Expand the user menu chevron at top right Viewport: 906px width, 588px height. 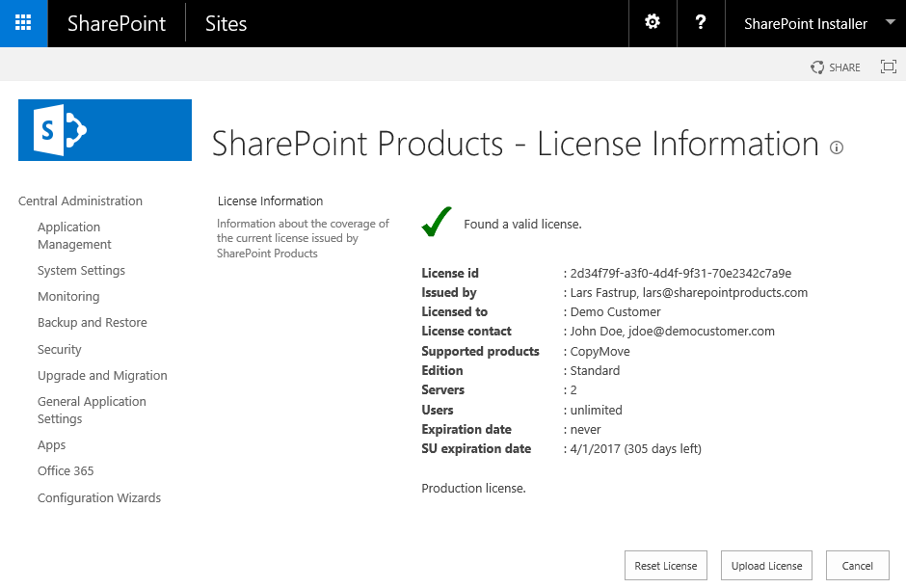[x=892, y=23]
